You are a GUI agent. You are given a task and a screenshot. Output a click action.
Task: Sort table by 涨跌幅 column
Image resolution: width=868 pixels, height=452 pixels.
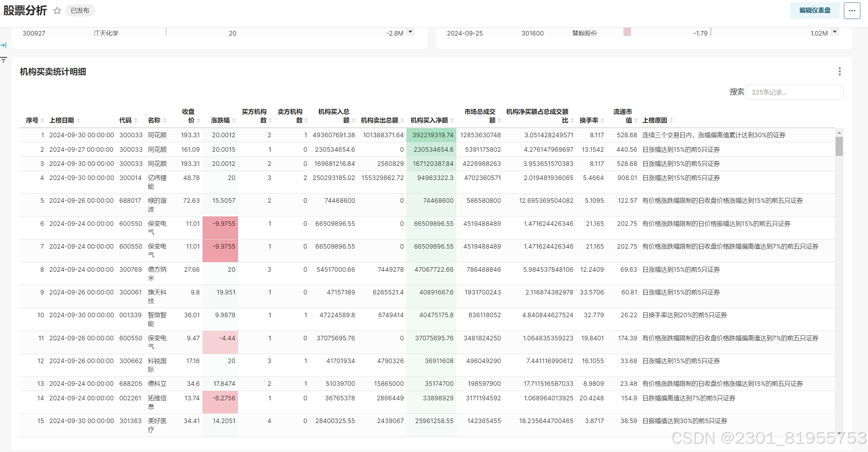(x=220, y=120)
